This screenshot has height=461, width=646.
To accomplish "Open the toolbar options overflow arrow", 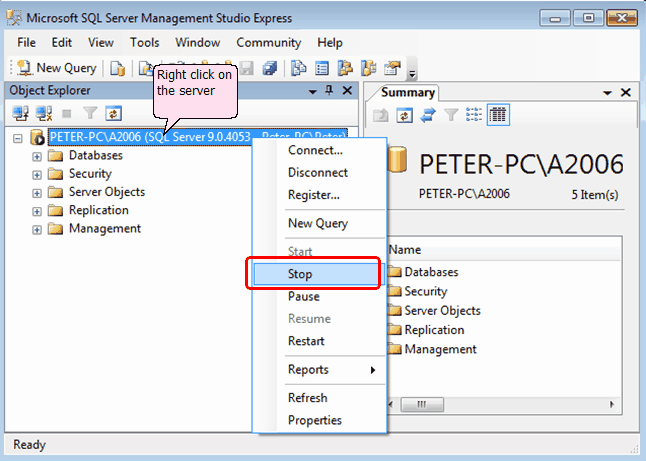I will pos(412,74).
